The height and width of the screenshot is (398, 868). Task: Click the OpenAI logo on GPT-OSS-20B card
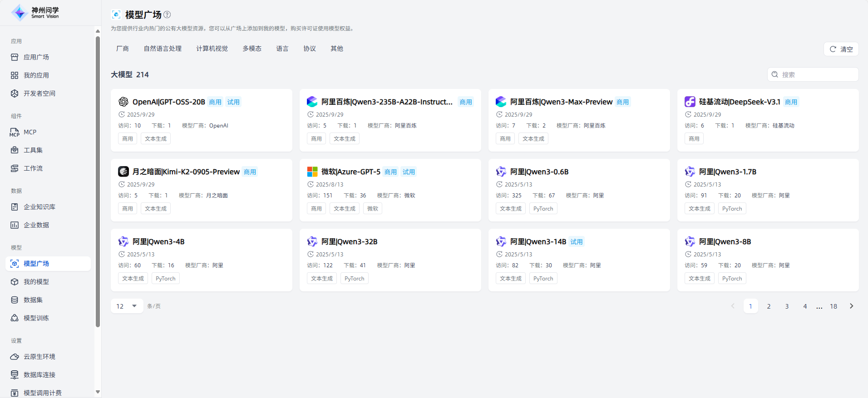coord(123,102)
